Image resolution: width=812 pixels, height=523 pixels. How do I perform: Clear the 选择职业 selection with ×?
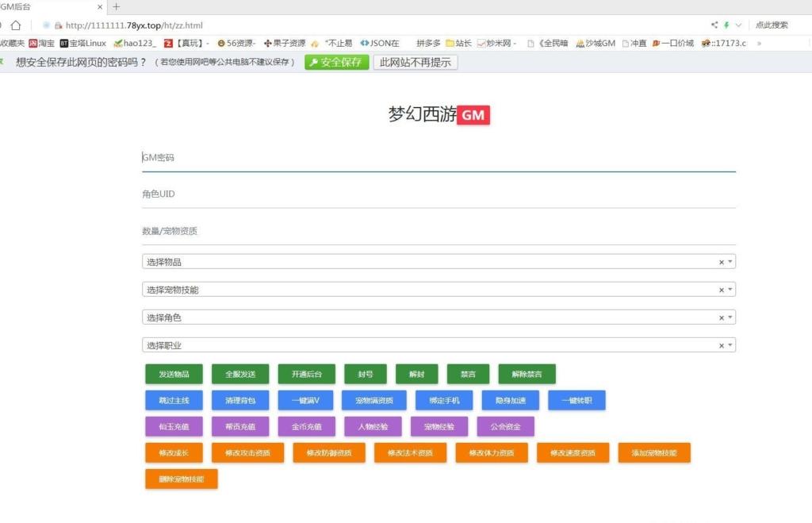[x=722, y=346]
